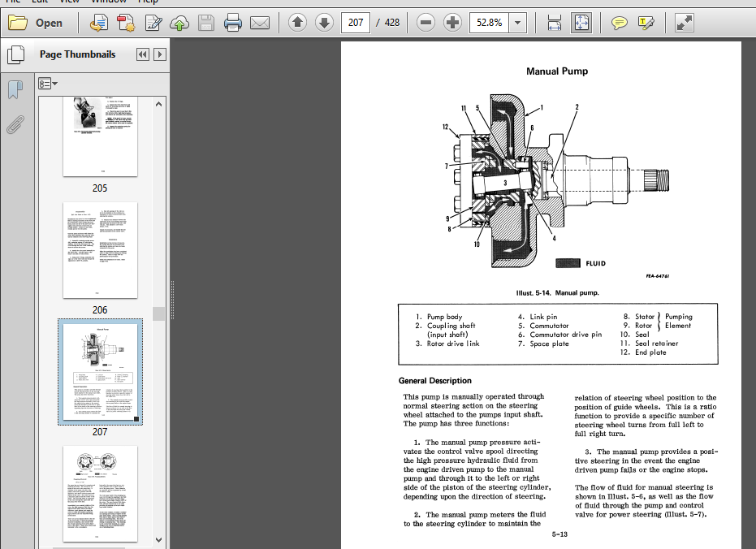Image resolution: width=756 pixels, height=549 pixels.
Task: Select the page 207 thumbnail
Action: tap(101, 372)
